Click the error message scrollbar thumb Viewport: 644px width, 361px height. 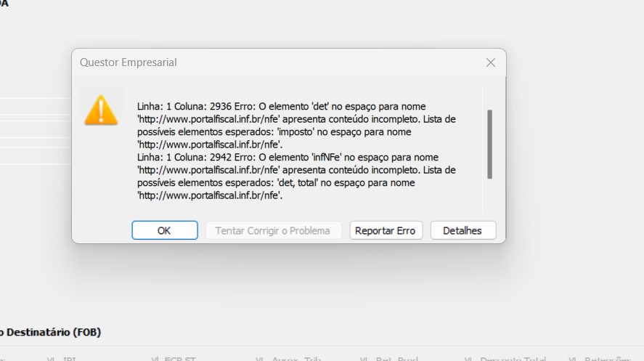tap(489, 144)
